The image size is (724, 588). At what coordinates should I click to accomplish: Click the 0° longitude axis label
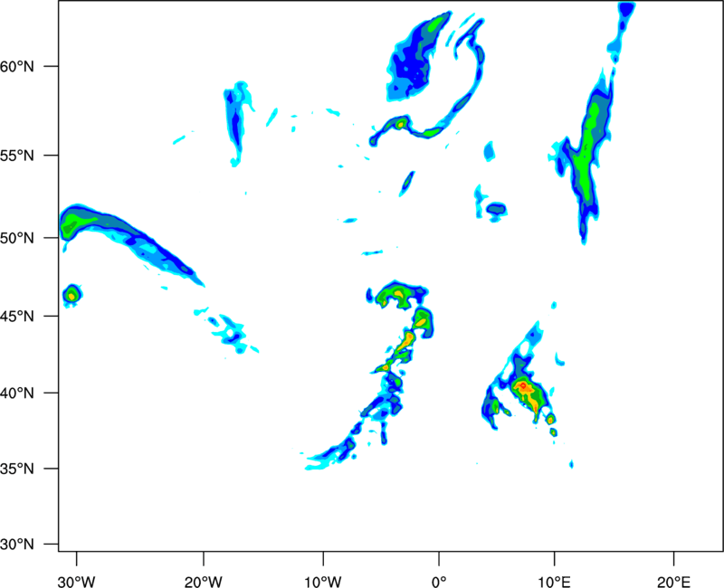click(439, 582)
